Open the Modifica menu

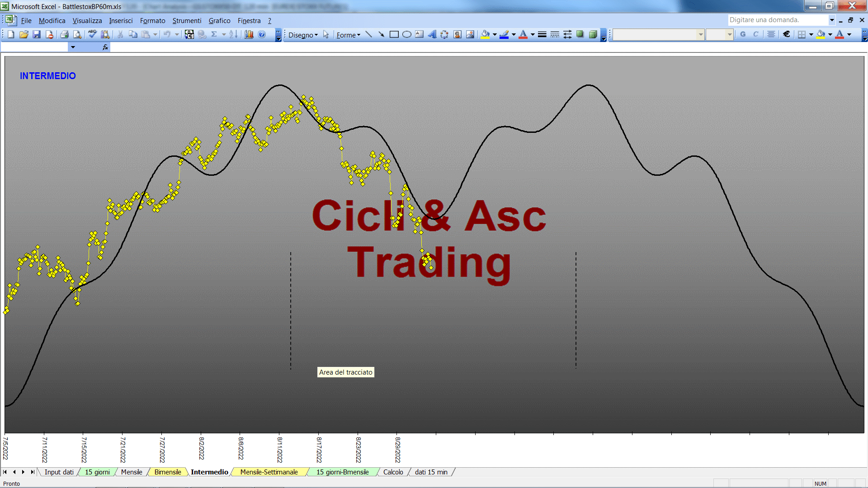pyautogui.click(x=52, y=20)
